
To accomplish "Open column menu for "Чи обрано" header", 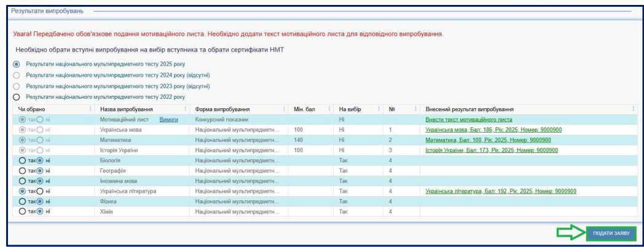I will coord(92,109).
